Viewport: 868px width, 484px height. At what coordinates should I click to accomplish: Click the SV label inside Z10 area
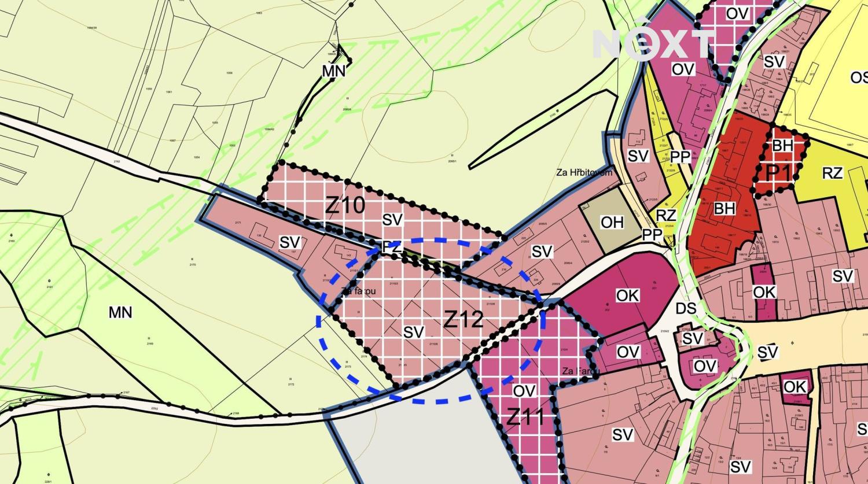tap(392, 219)
